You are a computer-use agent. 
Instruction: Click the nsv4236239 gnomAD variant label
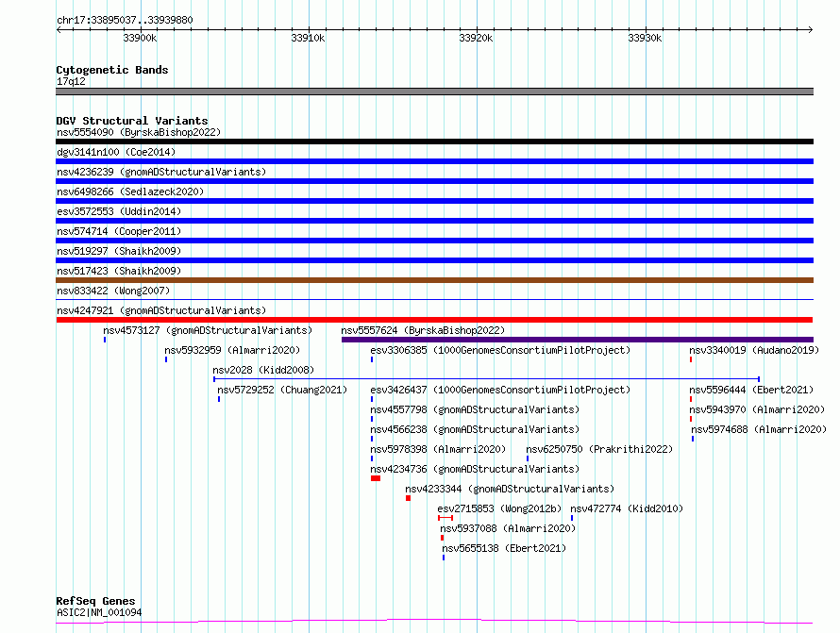click(161, 172)
